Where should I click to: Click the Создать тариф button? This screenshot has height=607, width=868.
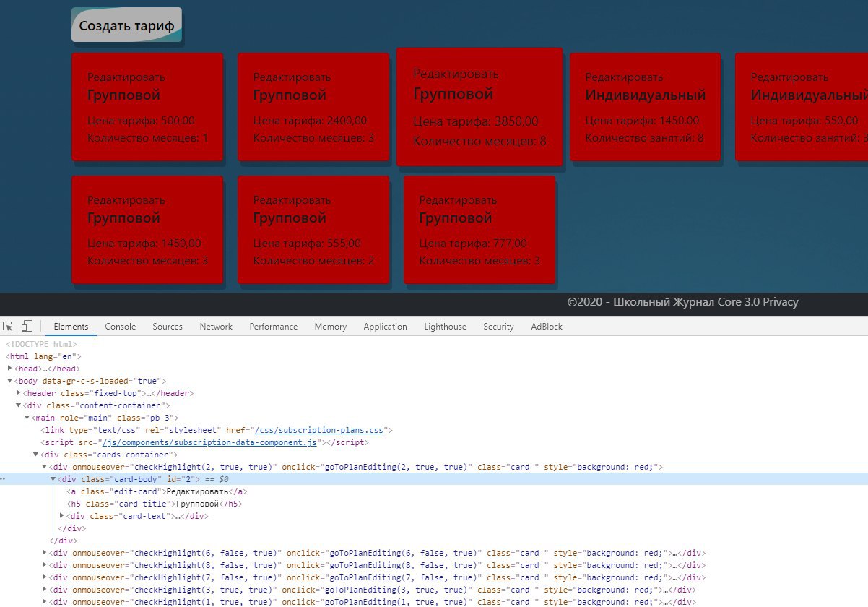tap(126, 25)
